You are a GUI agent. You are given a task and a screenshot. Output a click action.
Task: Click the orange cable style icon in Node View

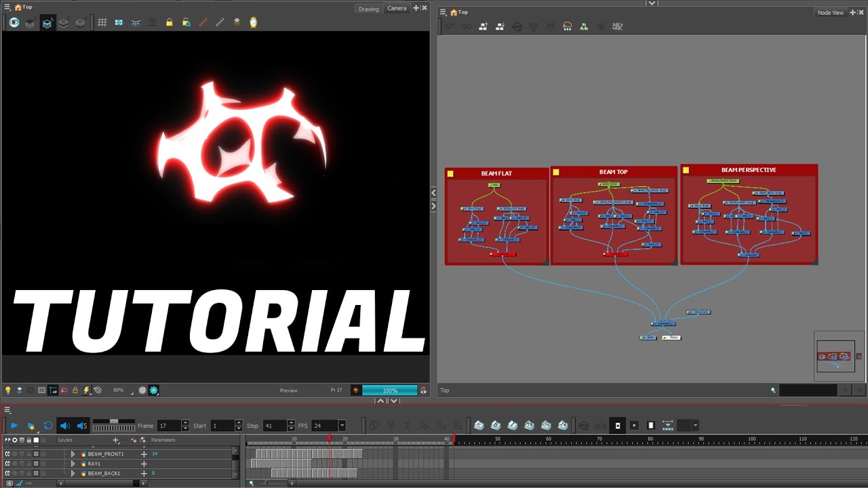[x=567, y=26]
